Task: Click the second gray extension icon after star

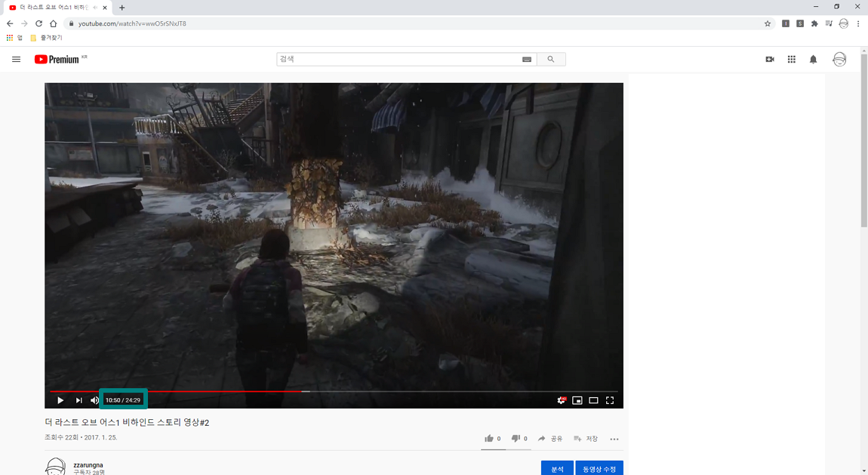Action: click(800, 23)
